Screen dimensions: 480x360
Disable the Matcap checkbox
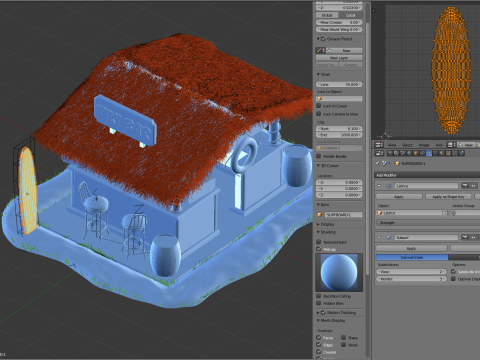319,249
